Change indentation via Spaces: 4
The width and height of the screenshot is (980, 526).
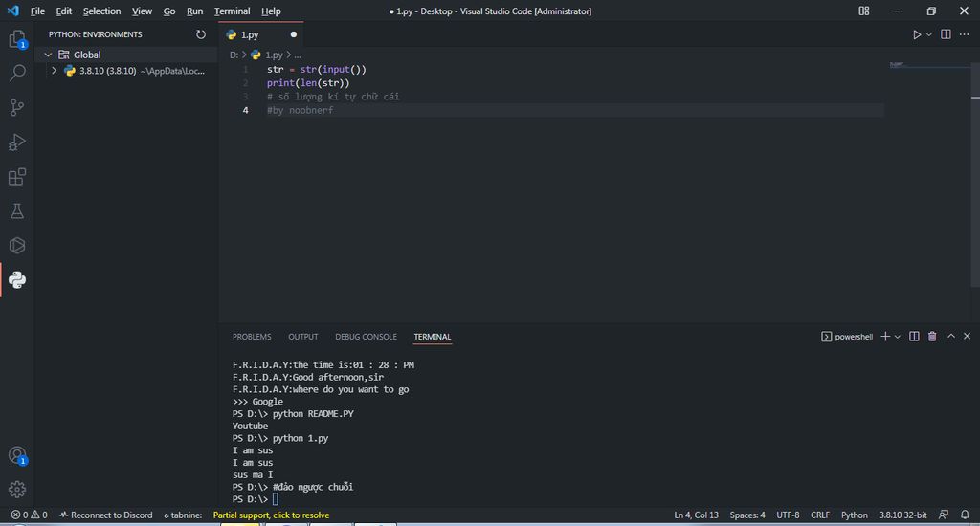point(746,515)
